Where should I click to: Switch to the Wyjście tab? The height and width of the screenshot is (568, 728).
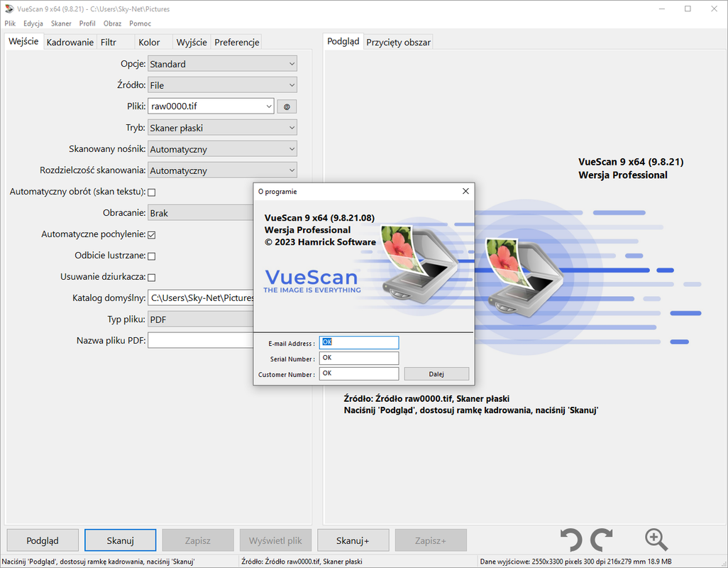click(x=192, y=43)
